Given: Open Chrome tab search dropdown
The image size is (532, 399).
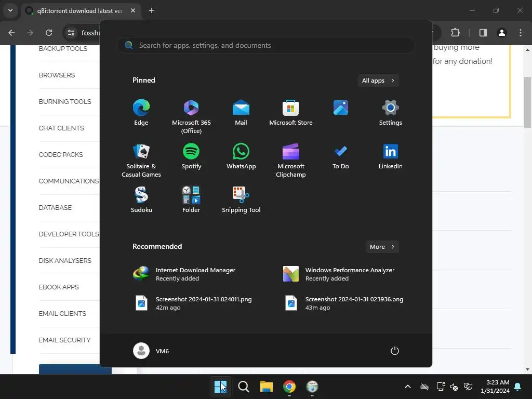Looking at the screenshot, I should [10, 10].
